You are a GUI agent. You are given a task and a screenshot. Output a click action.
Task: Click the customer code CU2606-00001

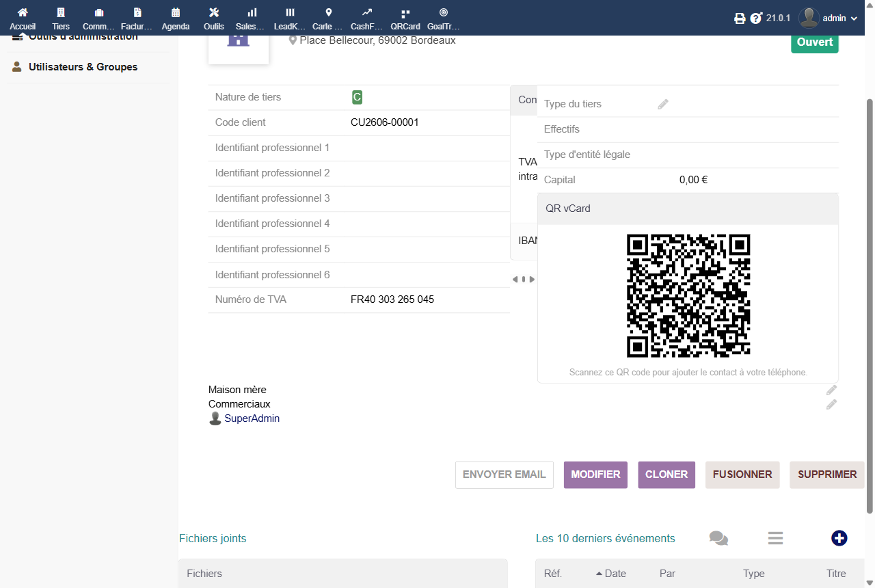385,122
